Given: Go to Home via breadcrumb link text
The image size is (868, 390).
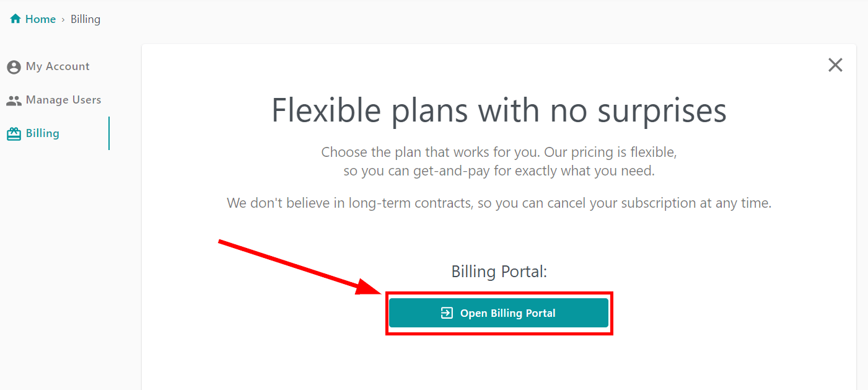Looking at the screenshot, I should 40,19.
